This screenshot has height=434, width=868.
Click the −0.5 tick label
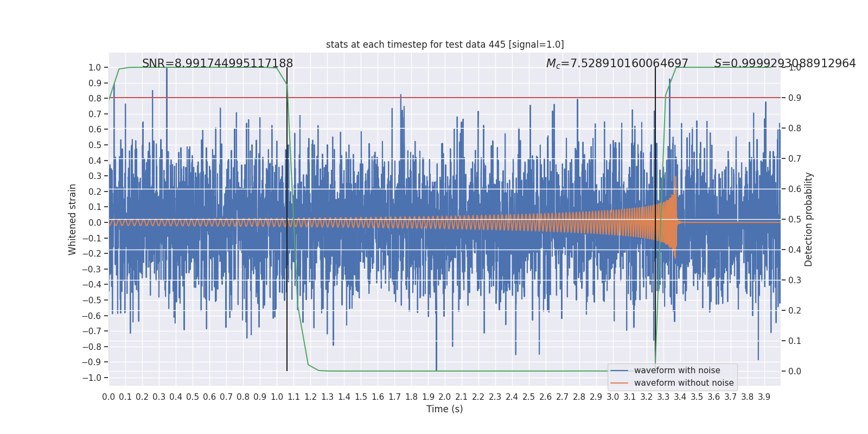[x=91, y=300]
